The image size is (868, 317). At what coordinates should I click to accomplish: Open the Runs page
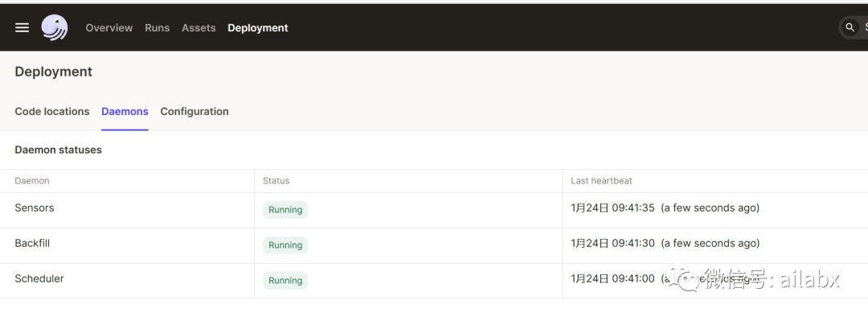tap(158, 27)
